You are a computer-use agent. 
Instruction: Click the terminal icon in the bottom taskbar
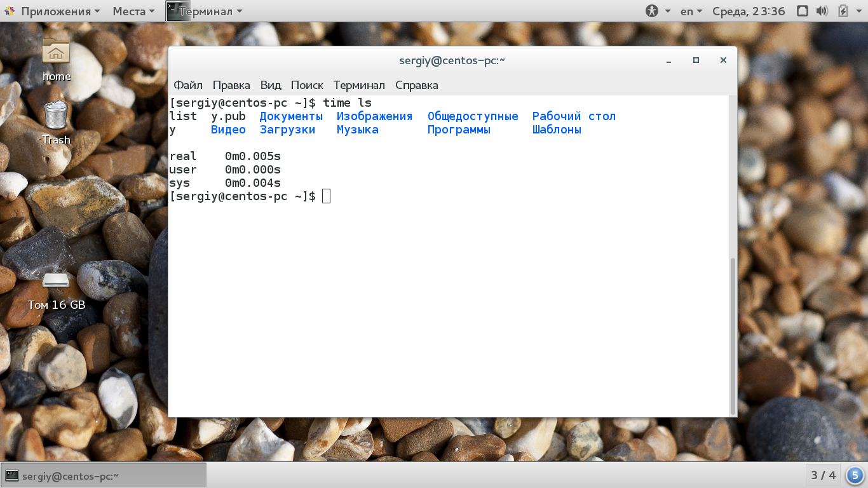pos(11,475)
